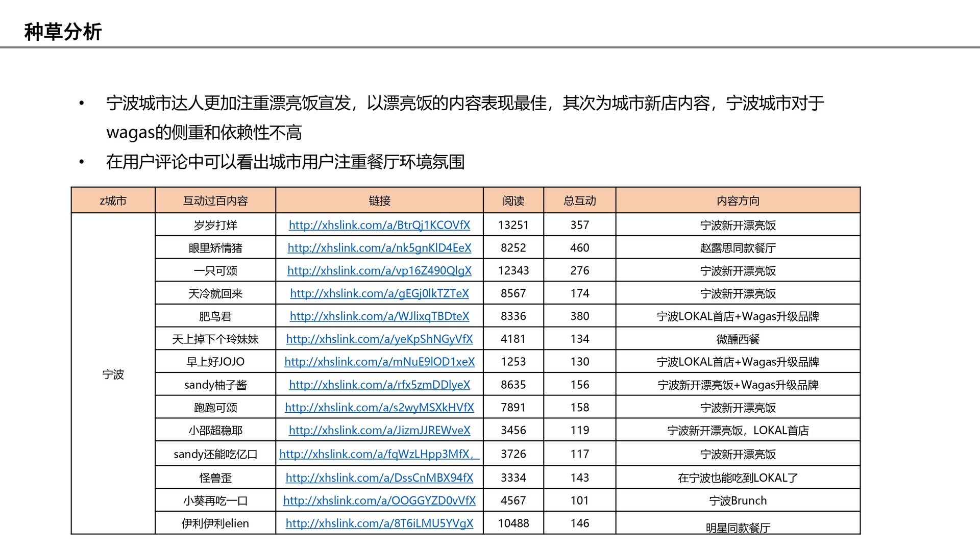980x551 pixels.
Task: Select the 早上好JOJO creator cell
Action: [215, 362]
